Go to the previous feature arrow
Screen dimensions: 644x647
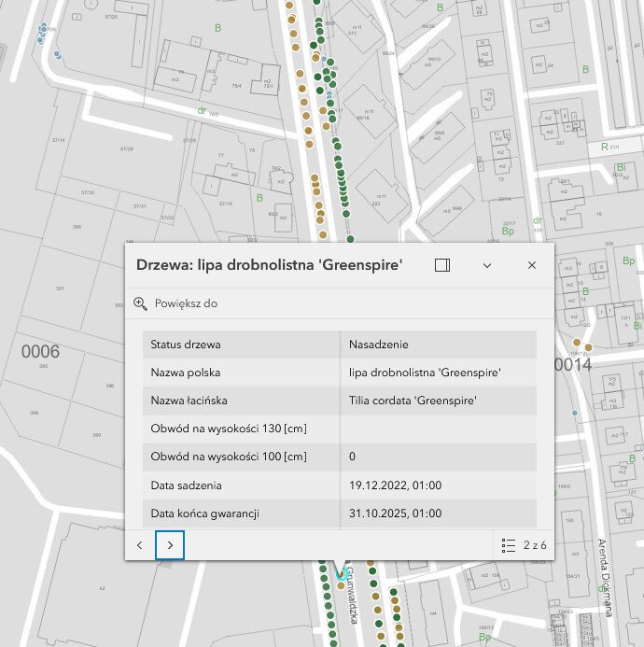click(139, 544)
